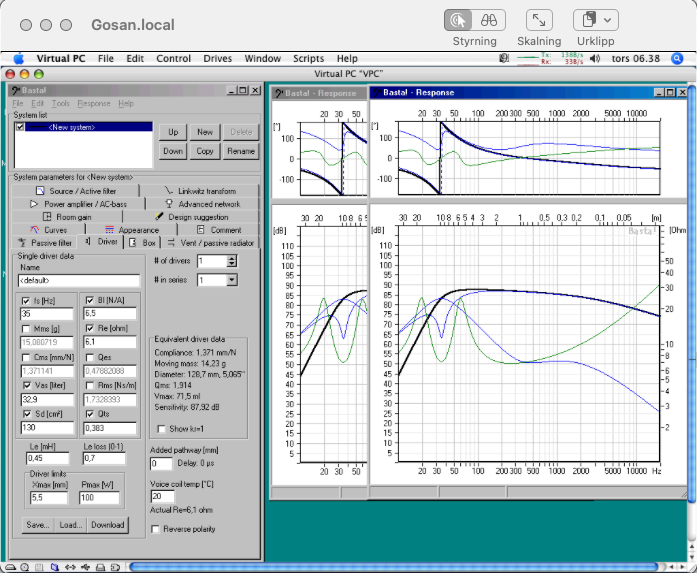The height and width of the screenshot is (573, 697).
Task: Open the Box tab
Action: [x=142, y=243]
